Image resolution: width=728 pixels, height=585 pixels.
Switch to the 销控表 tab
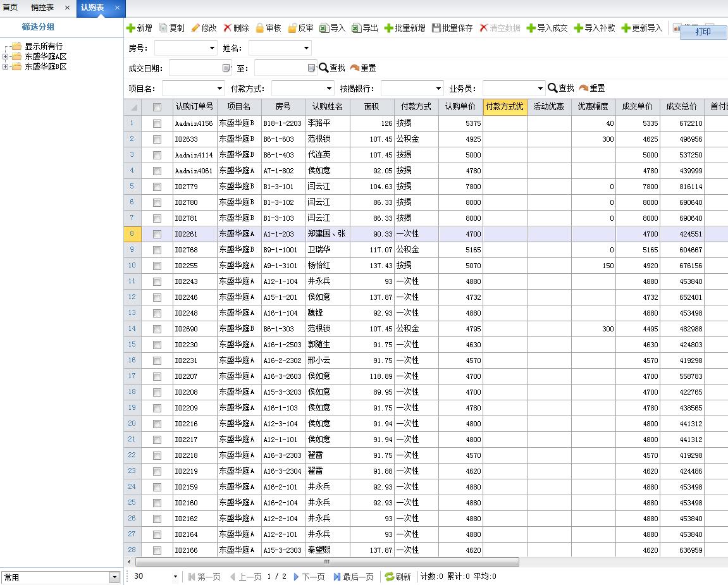(42, 8)
